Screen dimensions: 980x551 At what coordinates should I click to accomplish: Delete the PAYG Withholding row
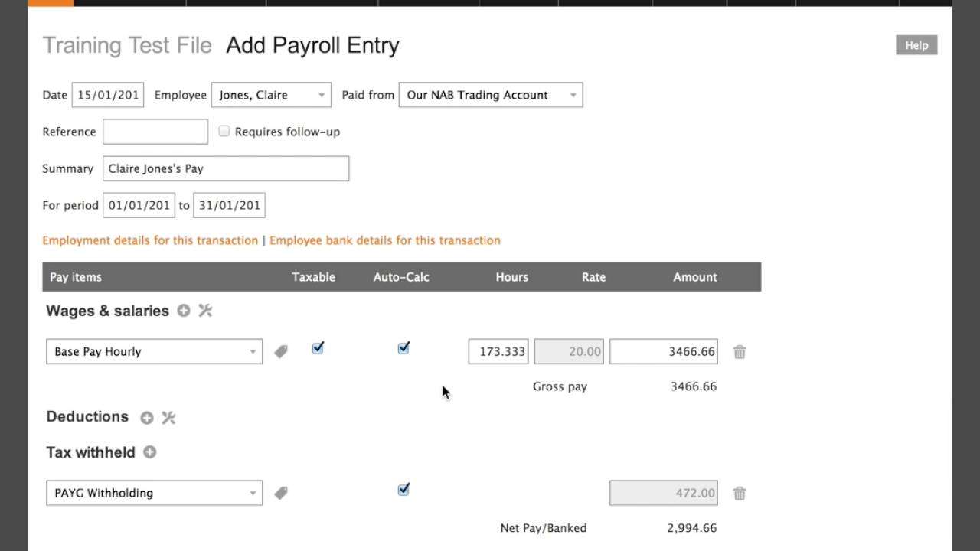point(740,494)
